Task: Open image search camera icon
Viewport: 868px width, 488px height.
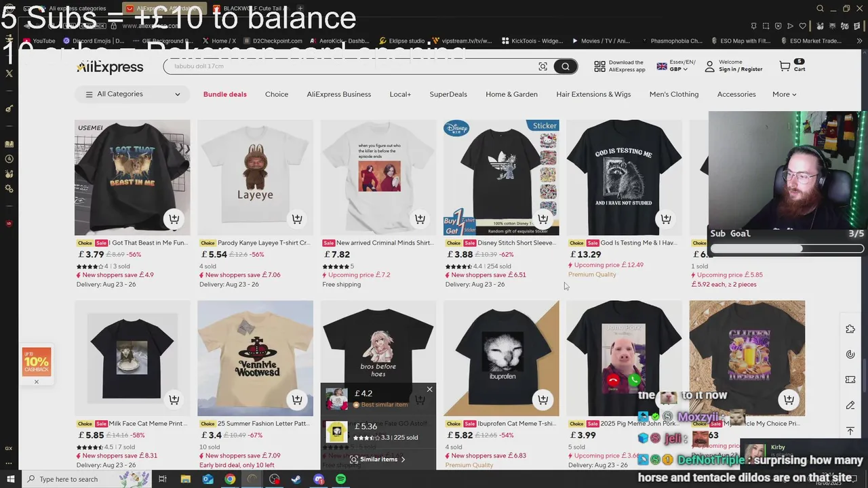Action: coord(542,66)
